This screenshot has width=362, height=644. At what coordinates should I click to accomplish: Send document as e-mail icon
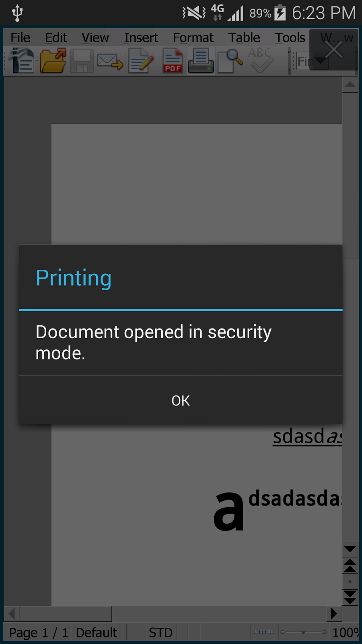coord(110,62)
